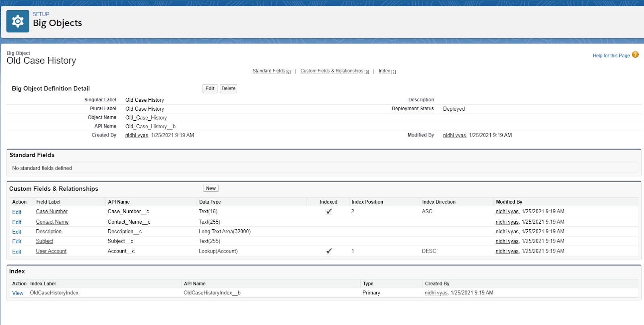Viewport: 644px width, 325px height.
Task: Click New custom field button
Action: tap(211, 188)
